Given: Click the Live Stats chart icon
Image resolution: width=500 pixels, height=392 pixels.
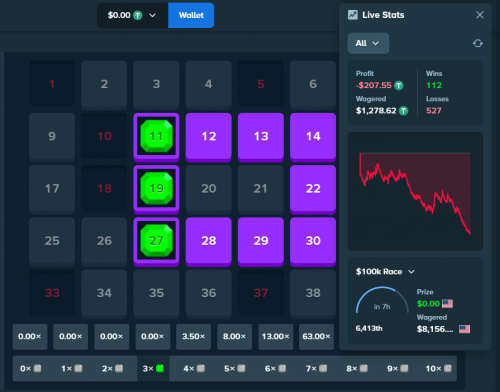Looking at the screenshot, I should pos(353,15).
